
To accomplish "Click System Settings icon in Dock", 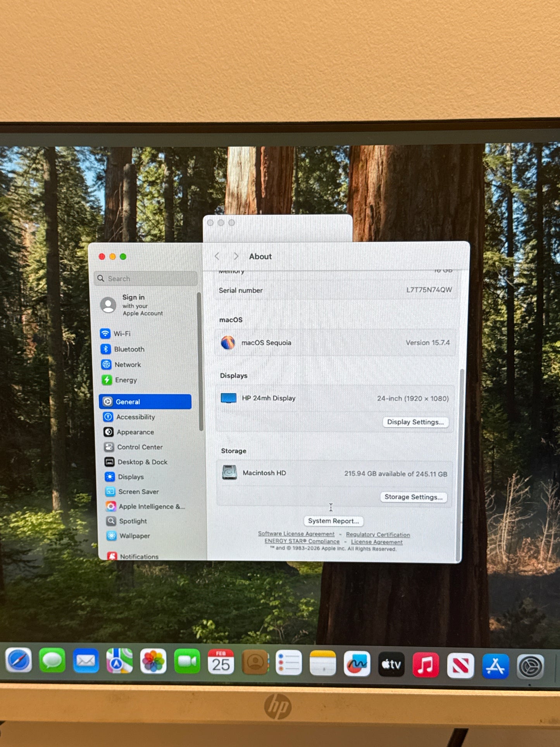I will [x=531, y=667].
